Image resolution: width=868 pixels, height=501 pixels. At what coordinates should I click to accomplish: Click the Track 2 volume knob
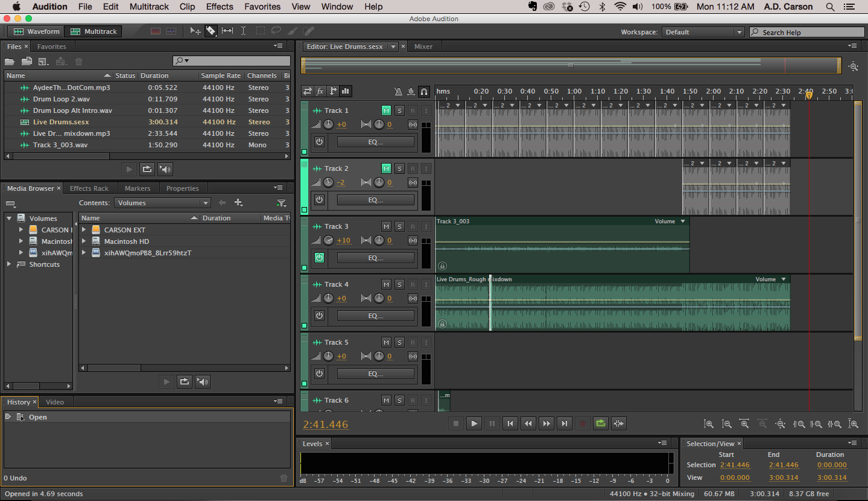pos(328,182)
